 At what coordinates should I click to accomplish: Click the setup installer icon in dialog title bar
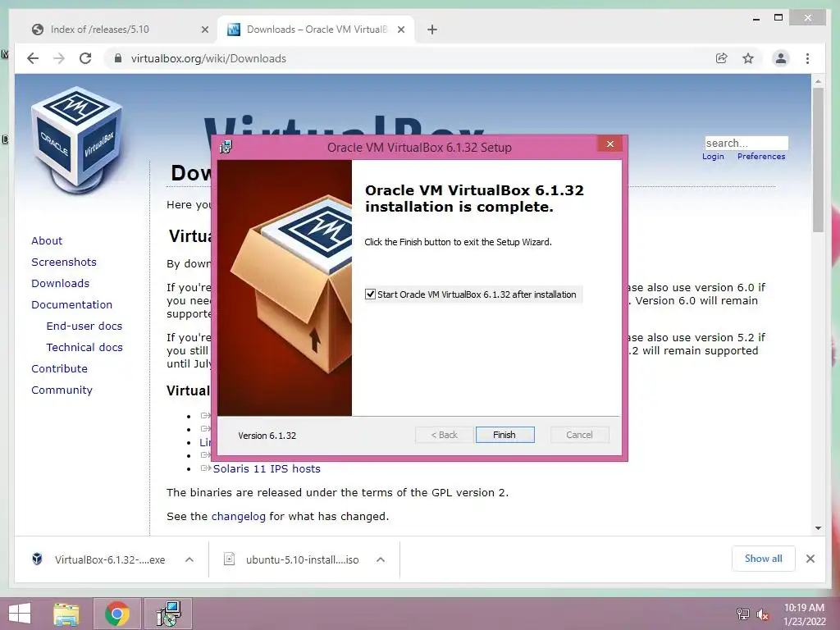pyautogui.click(x=226, y=147)
